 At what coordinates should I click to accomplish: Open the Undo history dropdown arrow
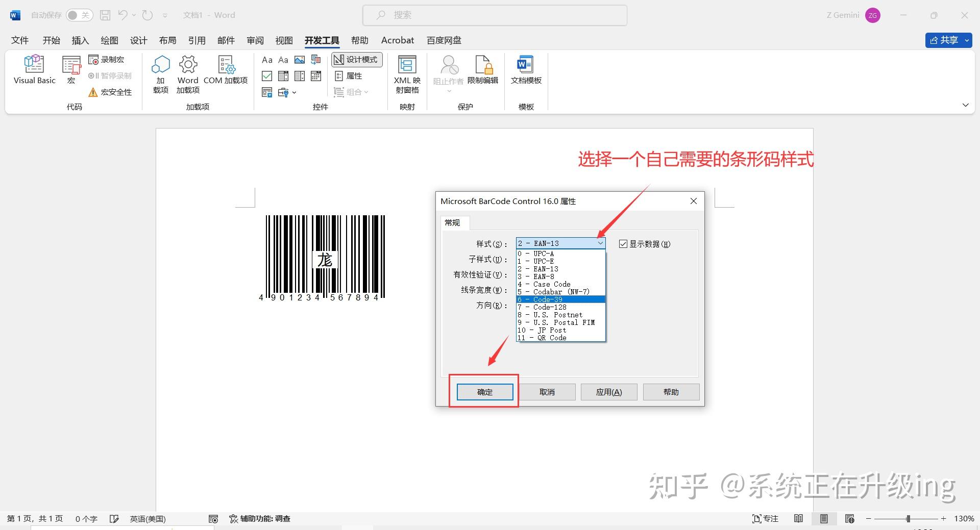coord(134,15)
